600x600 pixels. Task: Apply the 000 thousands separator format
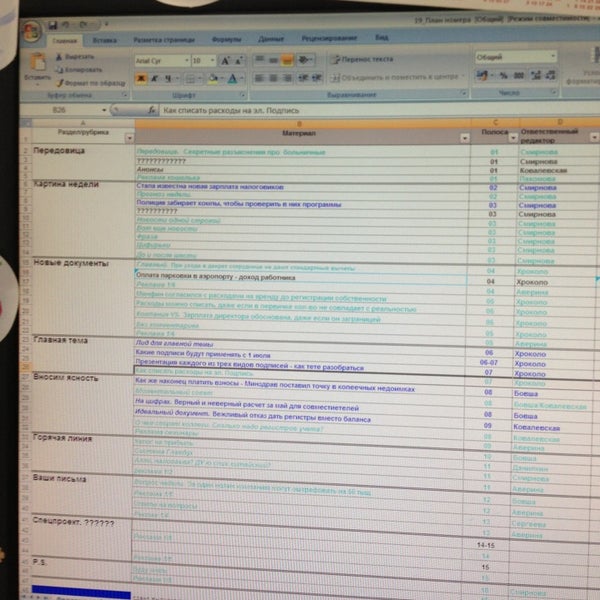(x=519, y=75)
